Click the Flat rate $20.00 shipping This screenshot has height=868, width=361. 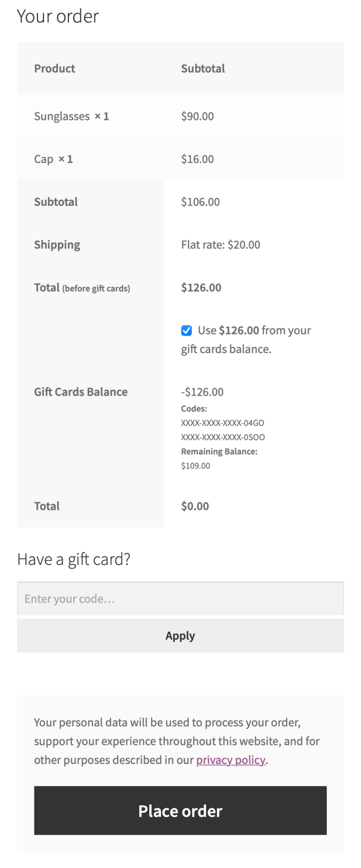(x=220, y=245)
